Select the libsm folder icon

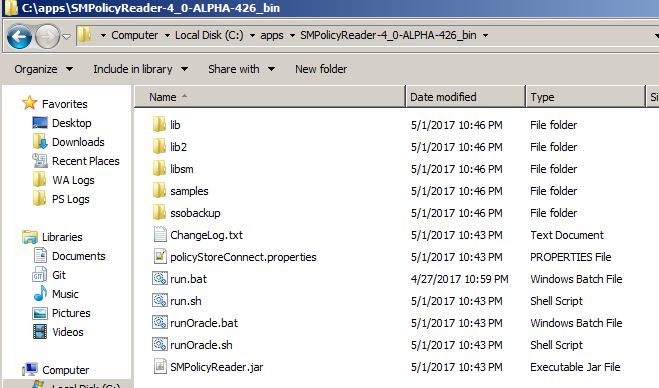159,169
